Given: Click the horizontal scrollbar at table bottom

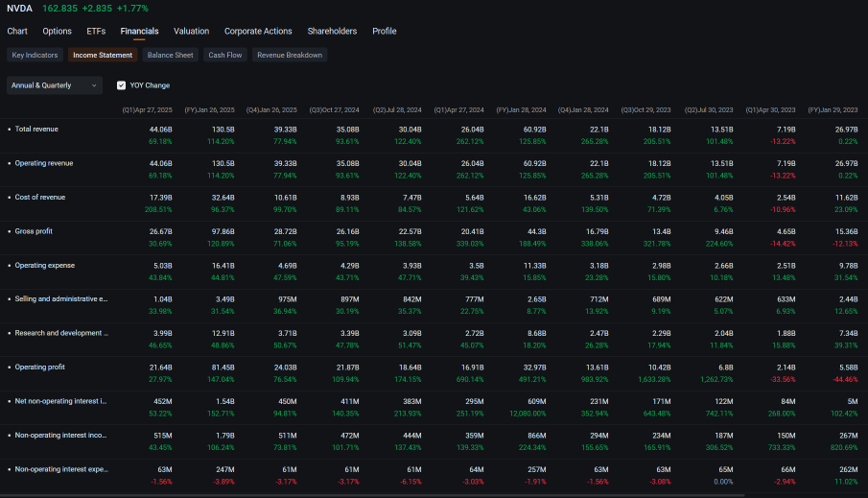Looking at the screenshot, I should click(x=372, y=495).
